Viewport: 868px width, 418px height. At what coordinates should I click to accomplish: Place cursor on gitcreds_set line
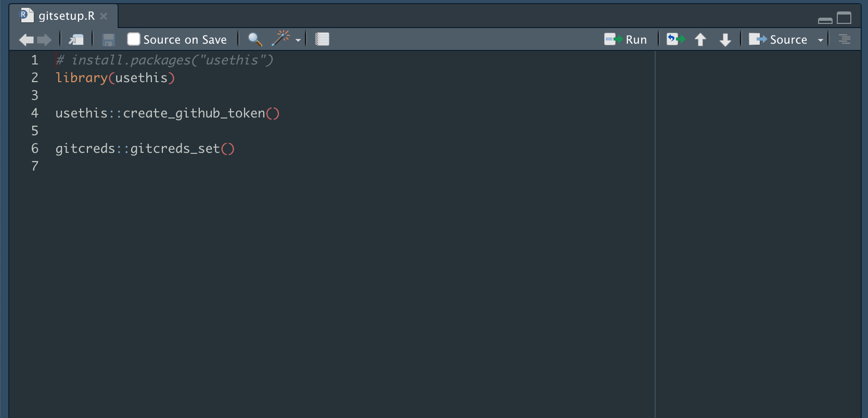point(145,149)
